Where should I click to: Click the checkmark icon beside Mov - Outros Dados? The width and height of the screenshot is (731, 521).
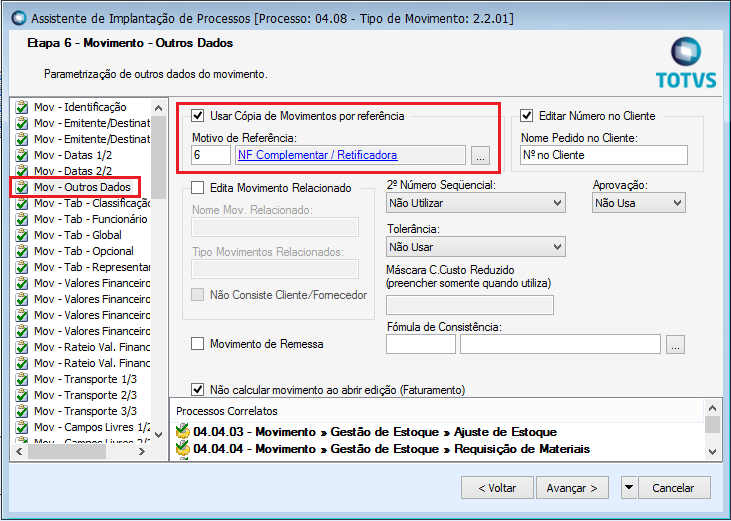[x=21, y=187]
